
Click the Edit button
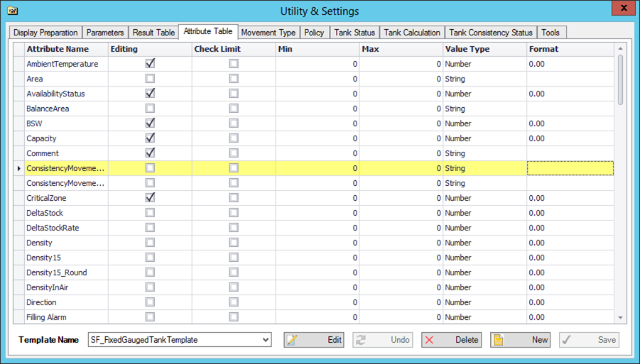[x=314, y=340]
